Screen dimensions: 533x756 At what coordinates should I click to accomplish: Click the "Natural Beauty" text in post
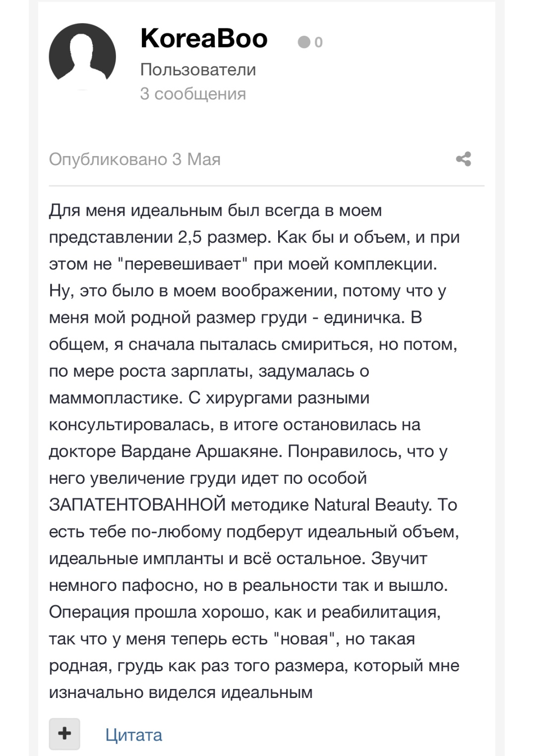tap(373, 505)
